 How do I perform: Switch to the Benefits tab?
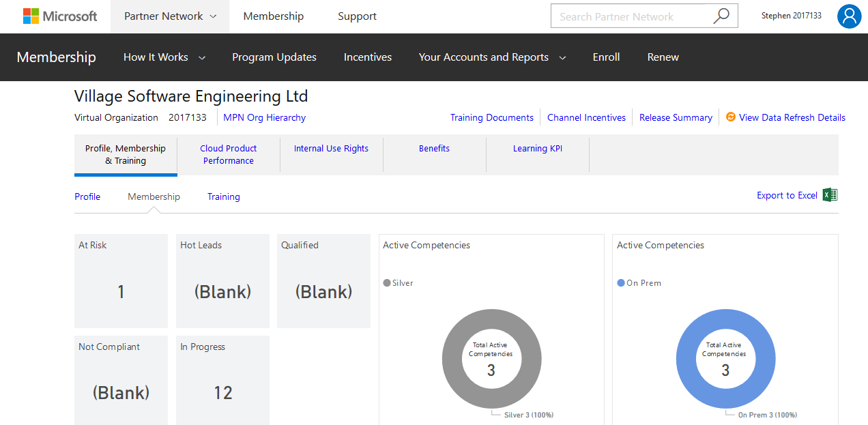[x=434, y=148]
